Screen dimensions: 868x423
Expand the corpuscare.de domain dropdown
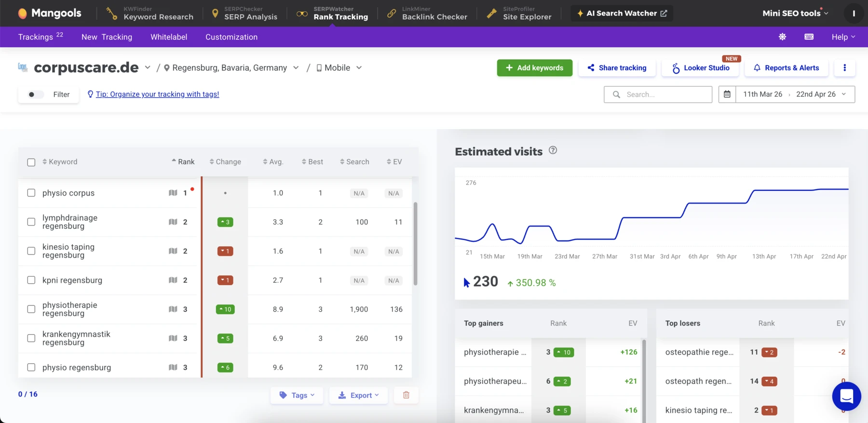[x=148, y=68]
